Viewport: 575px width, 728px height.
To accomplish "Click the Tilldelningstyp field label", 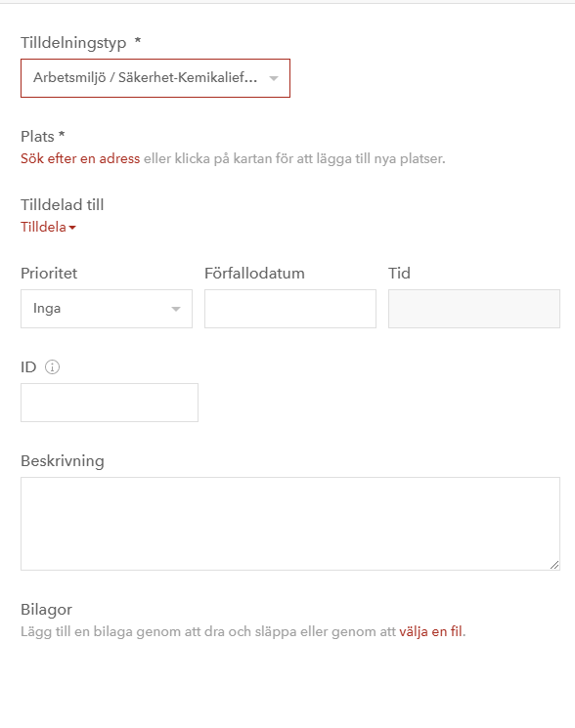I will coord(73,43).
